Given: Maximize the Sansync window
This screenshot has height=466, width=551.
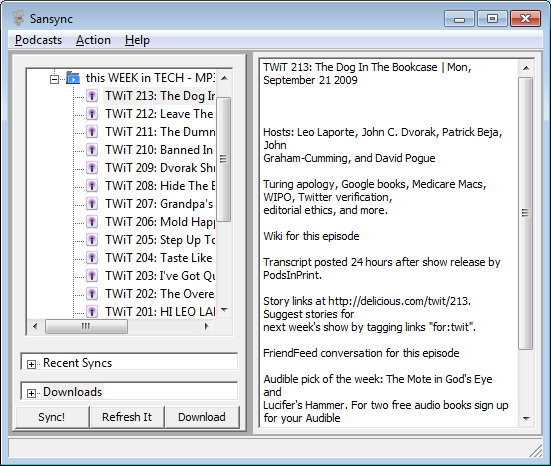Looking at the screenshot, I should point(492,18).
